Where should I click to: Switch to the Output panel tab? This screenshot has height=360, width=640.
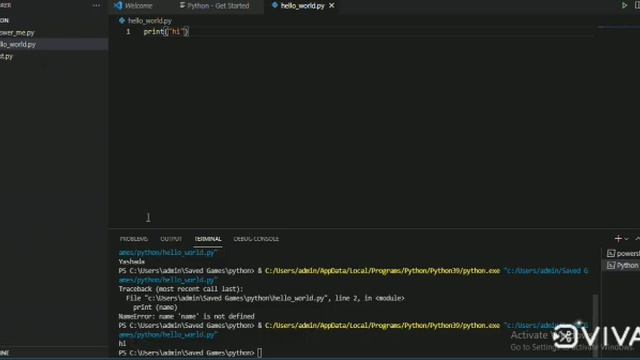171,239
